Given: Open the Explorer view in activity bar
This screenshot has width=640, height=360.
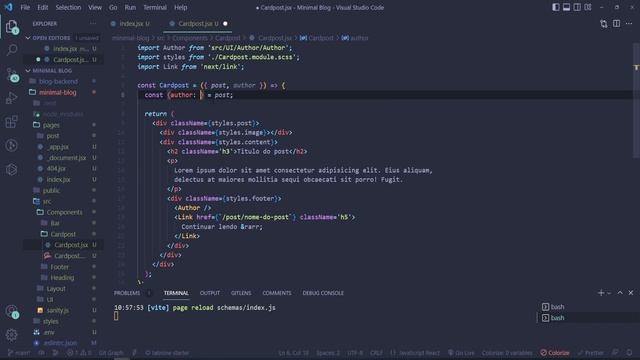Looking at the screenshot, I should click(11, 27).
